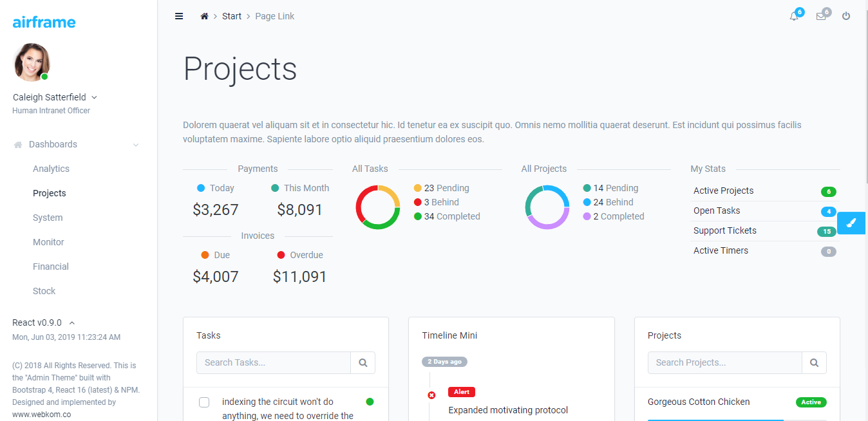Screen dimensions: 868x421
Task: Expand the Caleigh Satterfield user dropdown
Action: coord(94,97)
